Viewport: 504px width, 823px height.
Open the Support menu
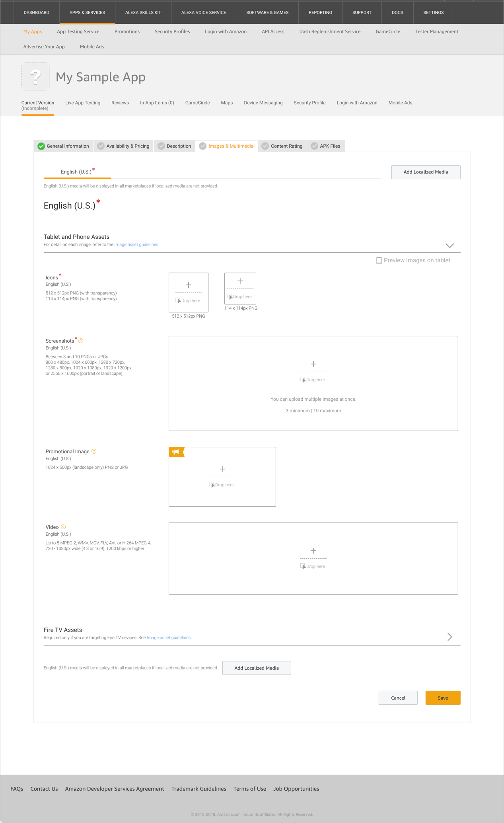tap(362, 12)
